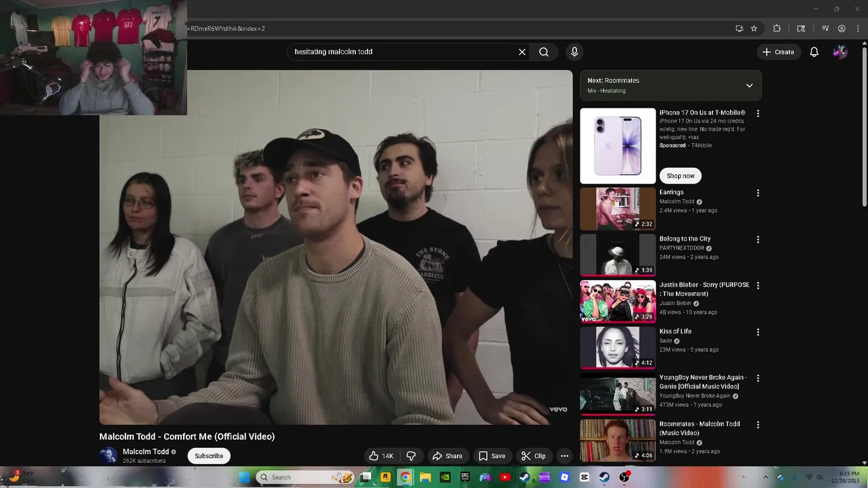Open Roblox from the taskbar
This screenshot has height=488, width=868.
click(564, 477)
